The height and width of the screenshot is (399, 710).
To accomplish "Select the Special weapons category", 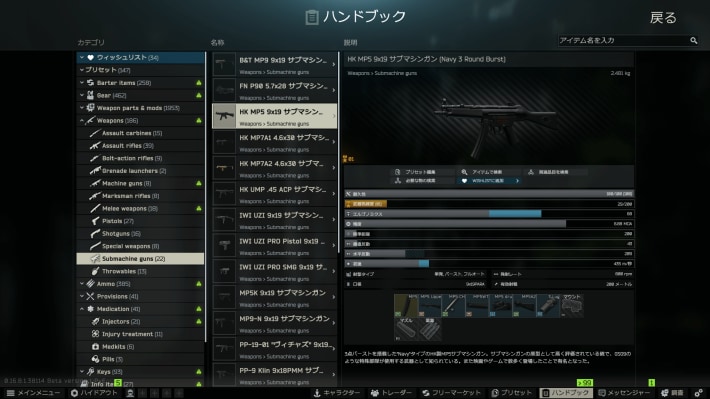I will (x=140, y=246).
